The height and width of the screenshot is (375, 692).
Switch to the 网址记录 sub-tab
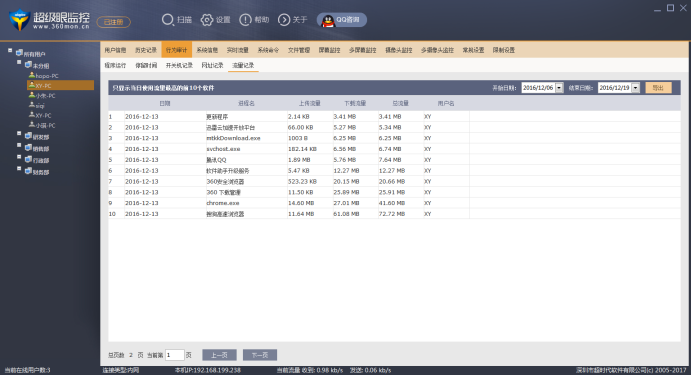212,65
